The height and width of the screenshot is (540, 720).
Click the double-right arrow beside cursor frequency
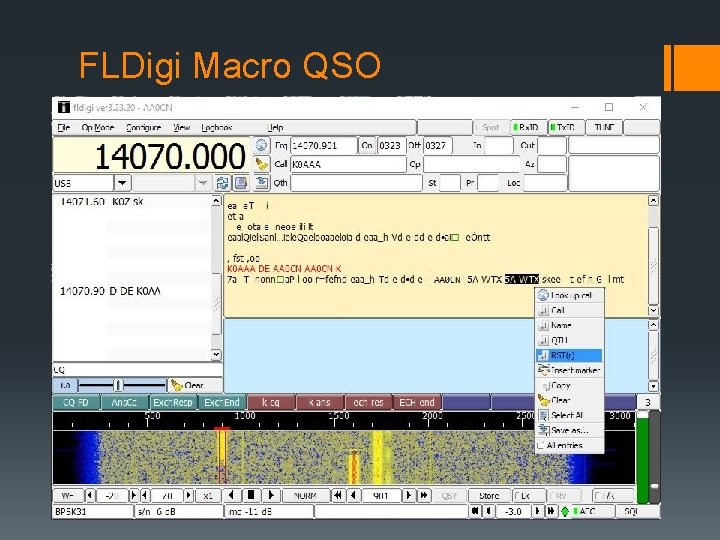click(x=424, y=495)
